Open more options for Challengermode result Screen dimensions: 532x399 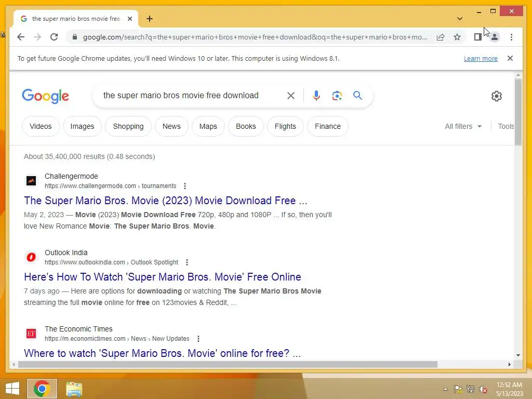pos(184,186)
